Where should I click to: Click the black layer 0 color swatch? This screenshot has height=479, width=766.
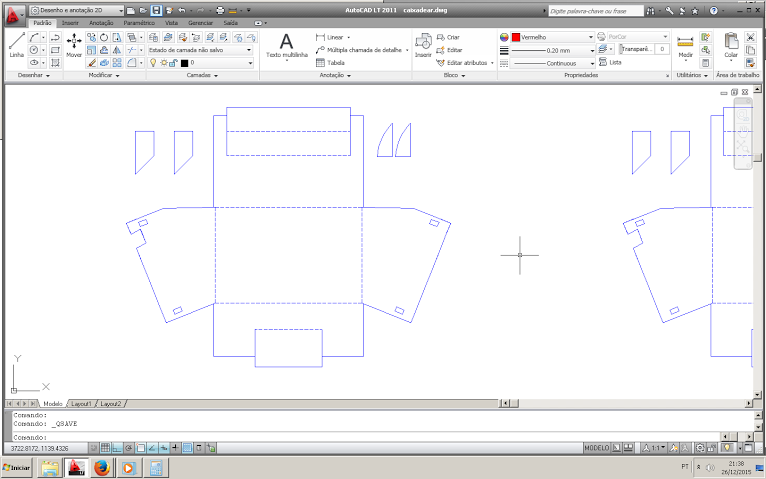tap(184, 63)
